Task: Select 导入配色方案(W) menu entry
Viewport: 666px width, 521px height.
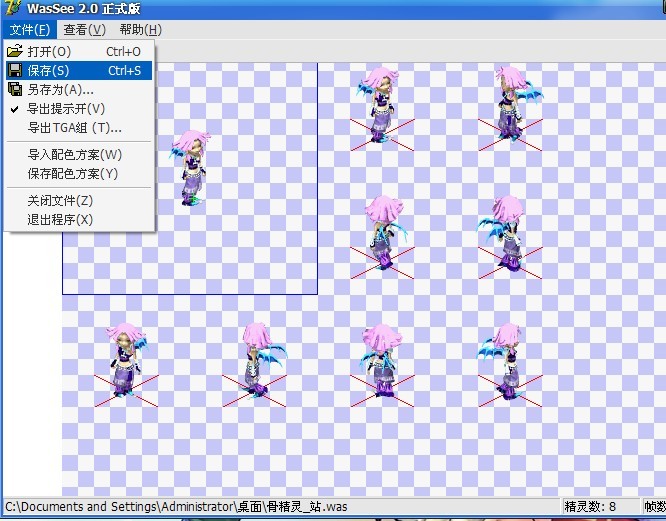Action: (79, 155)
